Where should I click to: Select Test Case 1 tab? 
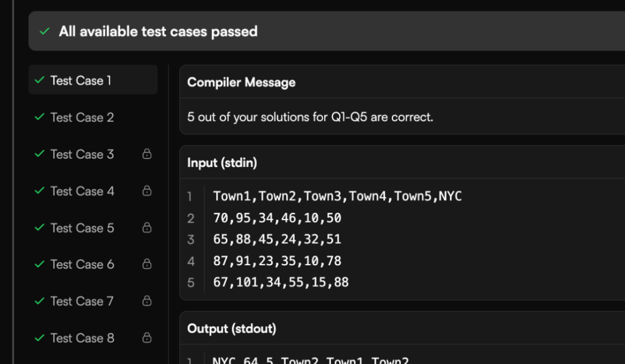(81, 80)
